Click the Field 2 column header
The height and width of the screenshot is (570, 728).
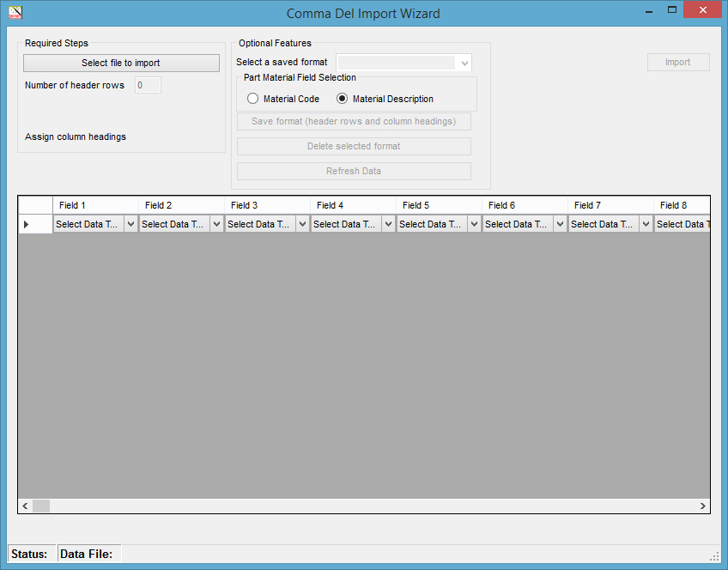(x=181, y=205)
